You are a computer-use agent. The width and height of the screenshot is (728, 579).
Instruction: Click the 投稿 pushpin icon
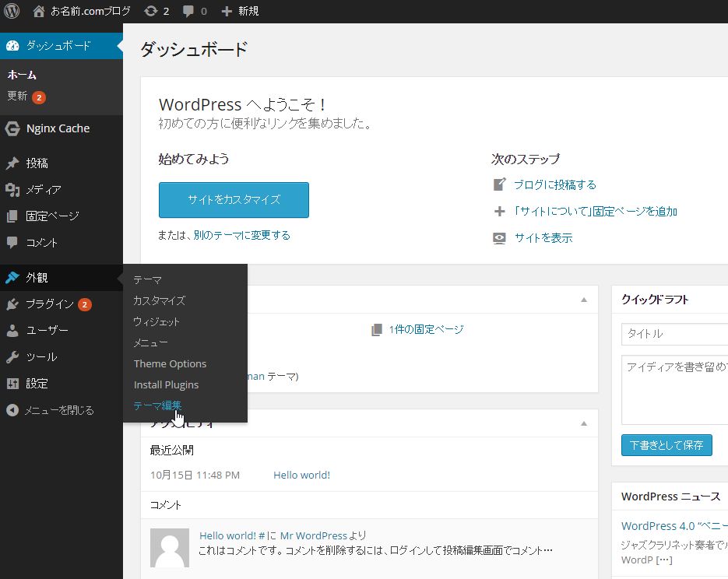click(12, 163)
